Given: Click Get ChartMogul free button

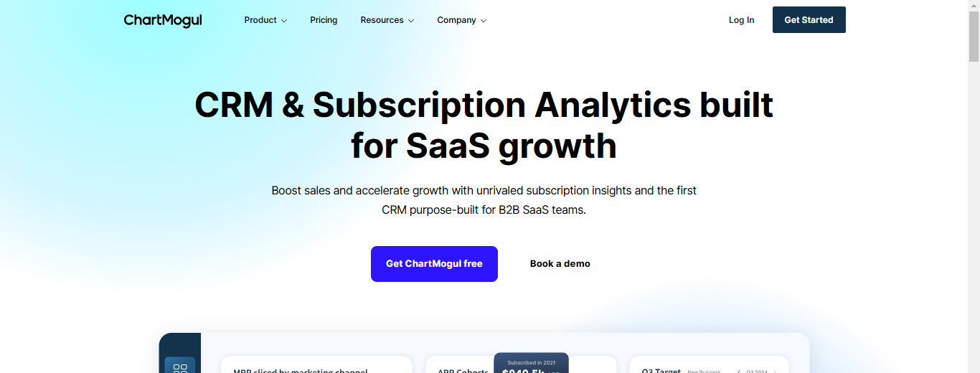Looking at the screenshot, I should [x=434, y=264].
